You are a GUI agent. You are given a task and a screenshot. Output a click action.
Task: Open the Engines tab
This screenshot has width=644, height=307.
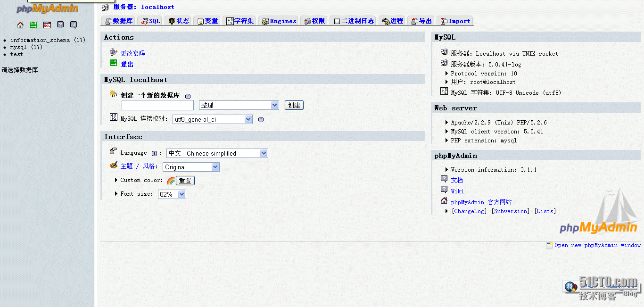[279, 21]
